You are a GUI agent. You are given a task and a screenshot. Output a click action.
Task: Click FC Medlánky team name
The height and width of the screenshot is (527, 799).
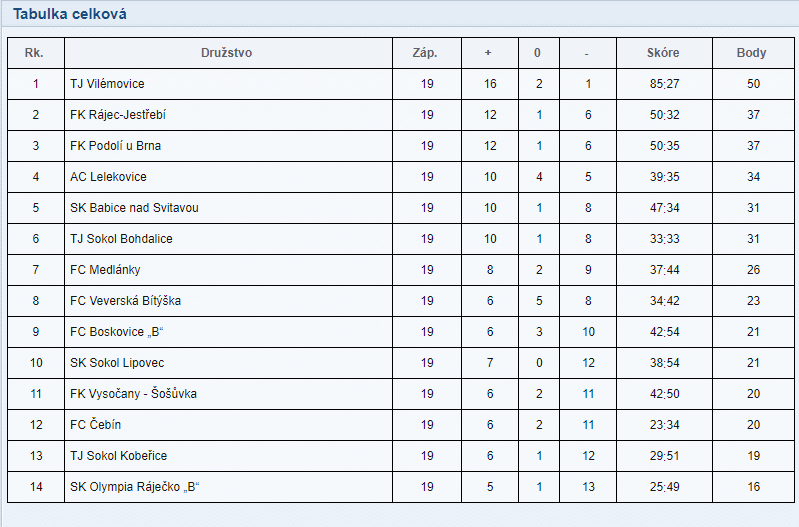[x=105, y=270]
